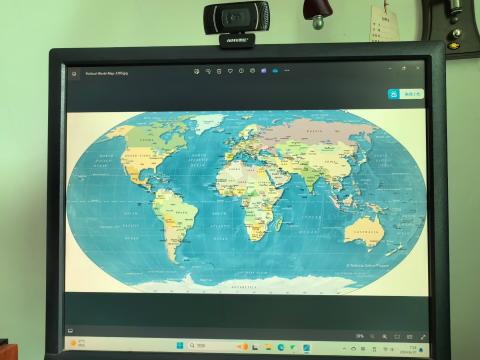Open the purple app icon in toolbar

tap(264, 71)
